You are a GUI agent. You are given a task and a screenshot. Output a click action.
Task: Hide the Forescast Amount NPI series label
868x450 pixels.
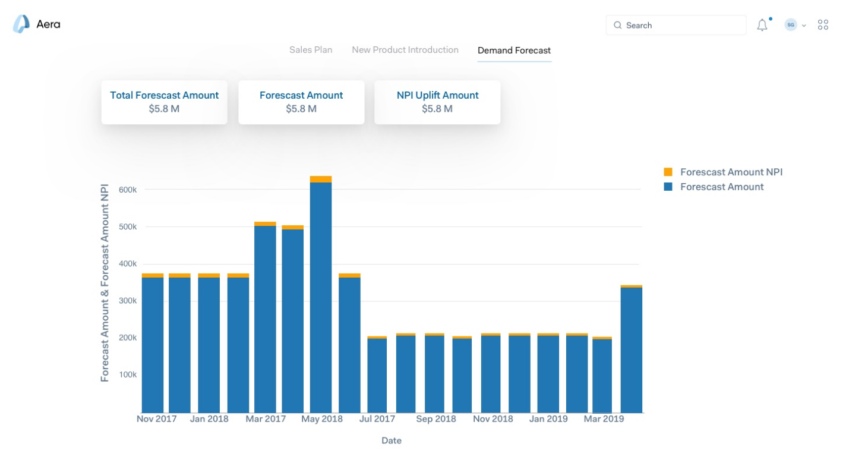(731, 172)
